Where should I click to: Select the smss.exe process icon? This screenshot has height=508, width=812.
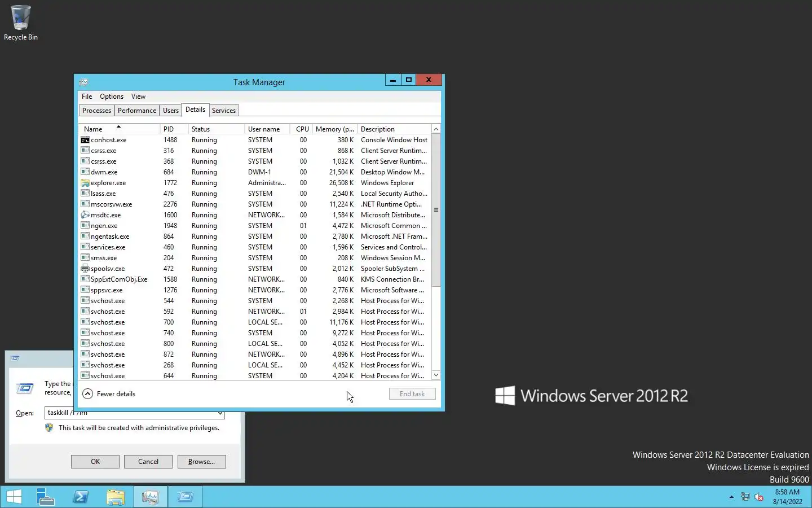85,258
